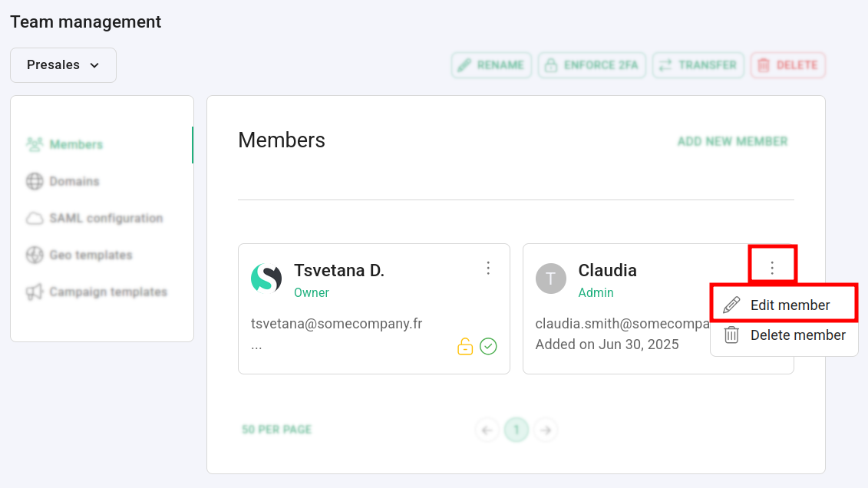Open Tsvetana D. three-dot options menu
This screenshot has width=868, height=488.
pos(488,268)
